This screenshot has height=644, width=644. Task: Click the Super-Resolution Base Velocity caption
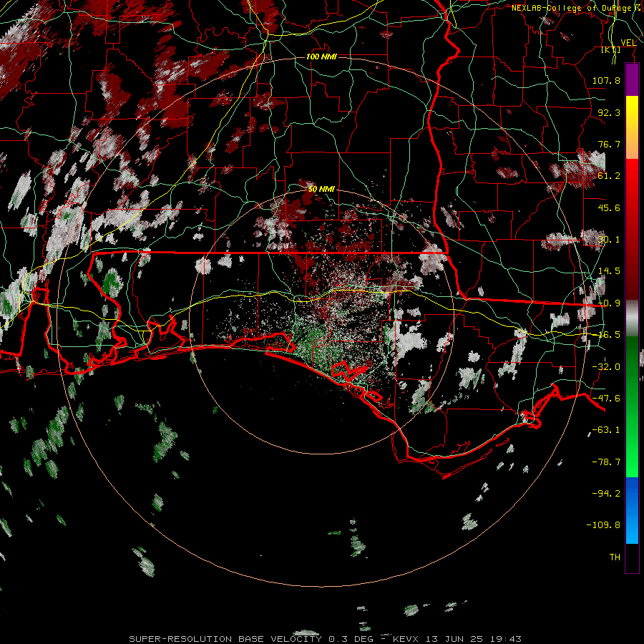[325, 639]
